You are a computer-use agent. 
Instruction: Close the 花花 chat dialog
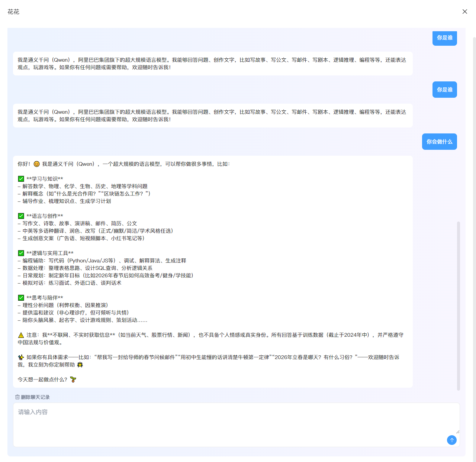click(465, 12)
